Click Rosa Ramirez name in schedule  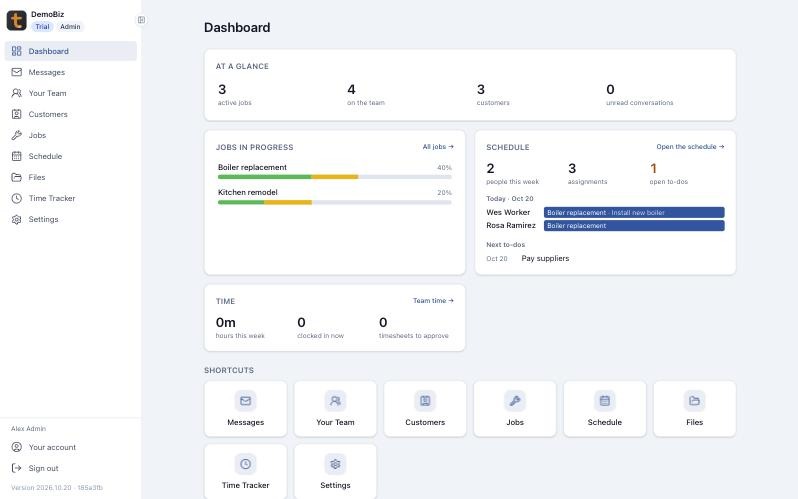click(x=510, y=226)
